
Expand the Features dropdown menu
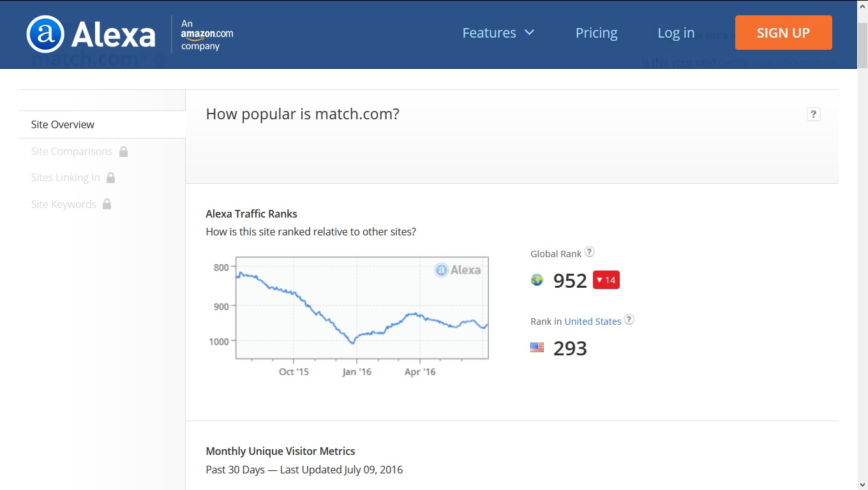498,33
